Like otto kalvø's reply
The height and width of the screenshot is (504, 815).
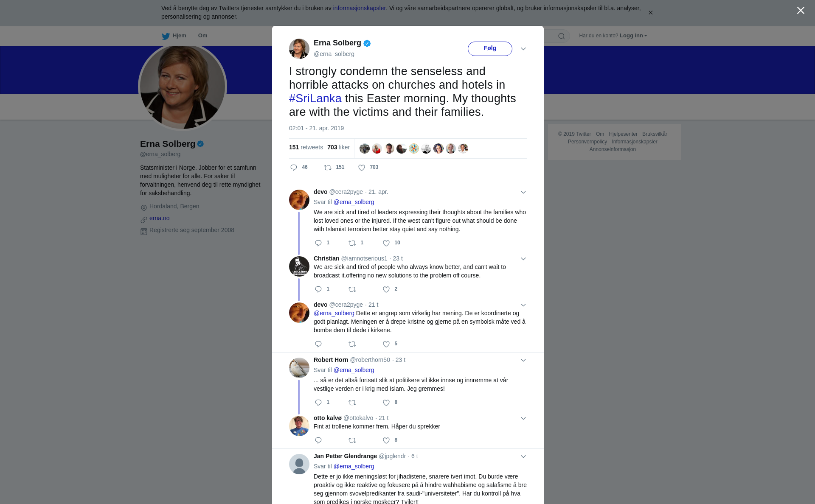pos(386,440)
